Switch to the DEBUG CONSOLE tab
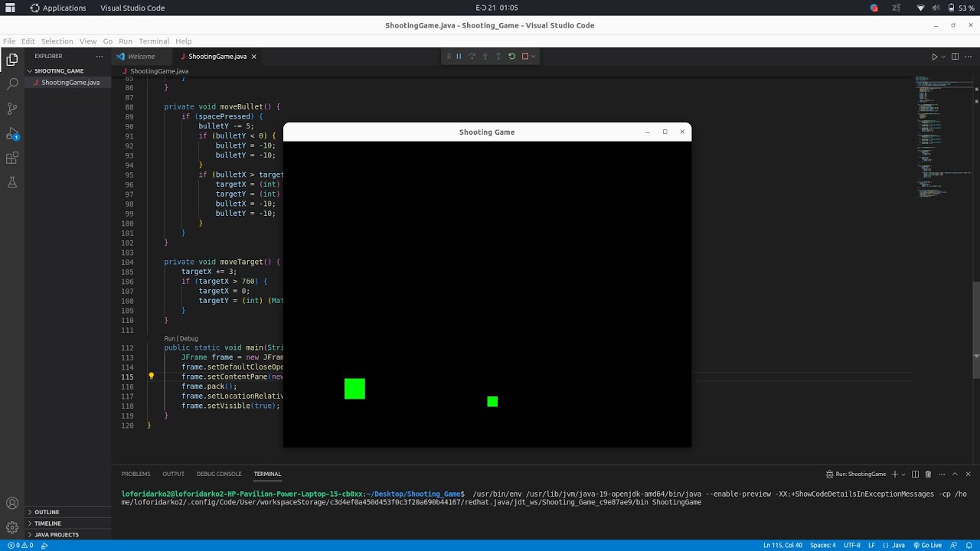Image resolution: width=980 pixels, height=551 pixels. (219, 474)
